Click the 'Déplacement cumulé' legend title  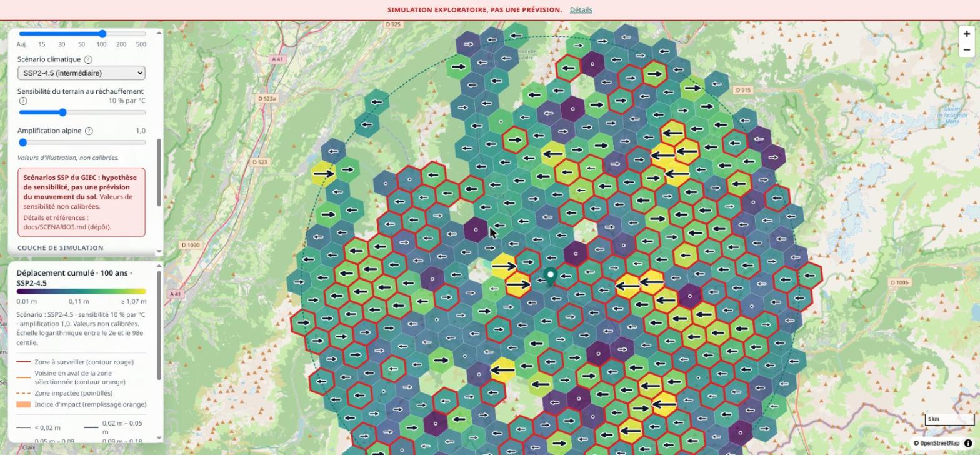pyautogui.click(x=74, y=278)
